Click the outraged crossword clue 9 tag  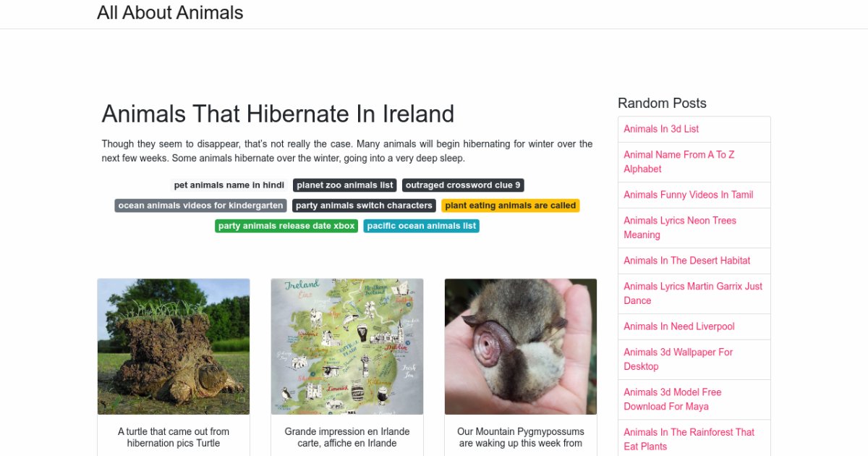coord(463,185)
